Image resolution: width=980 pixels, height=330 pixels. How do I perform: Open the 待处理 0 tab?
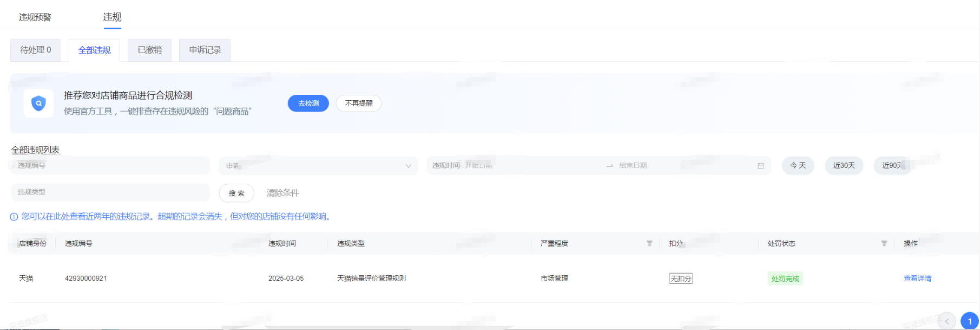coord(36,50)
